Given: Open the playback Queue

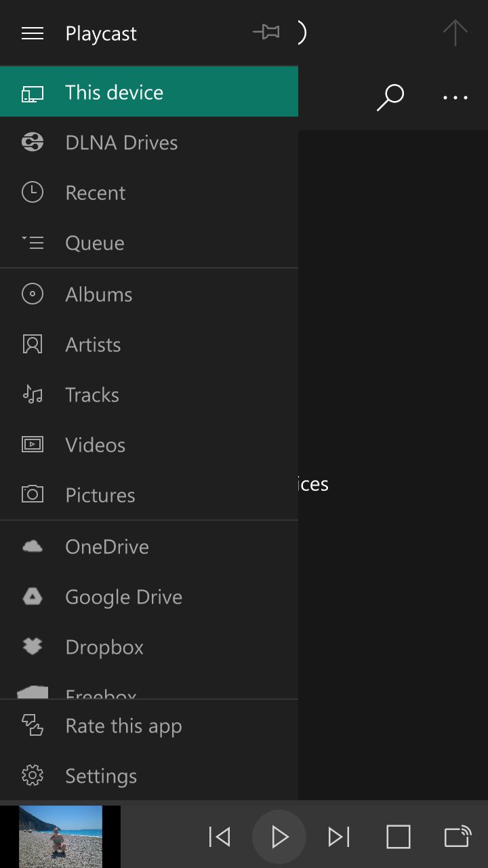Looking at the screenshot, I should pos(149,243).
